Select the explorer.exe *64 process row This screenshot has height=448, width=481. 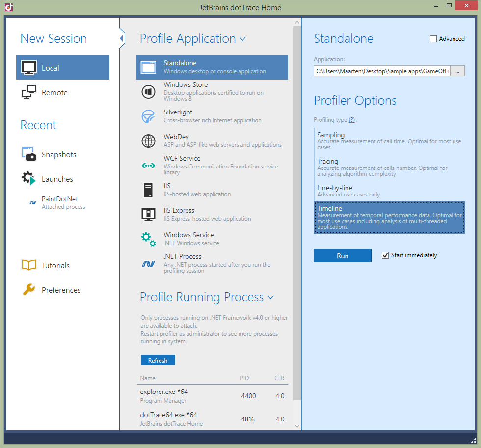(212, 396)
